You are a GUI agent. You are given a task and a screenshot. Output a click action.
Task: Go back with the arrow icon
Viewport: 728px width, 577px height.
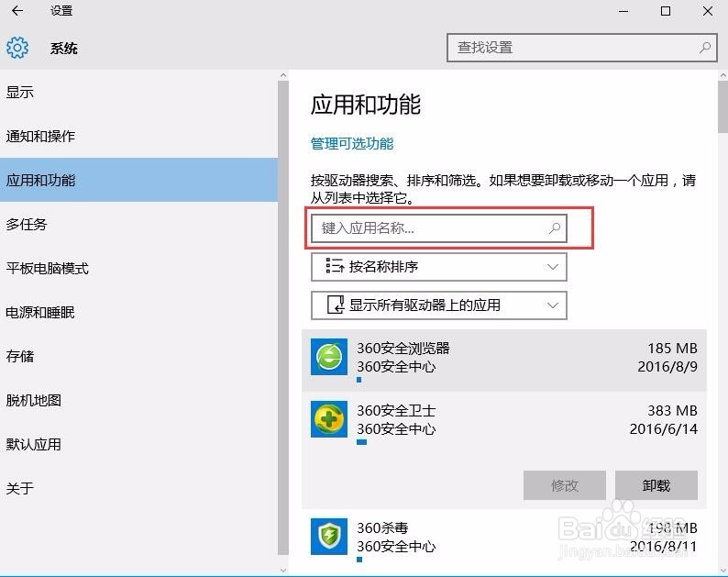click(x=17, y=11)
